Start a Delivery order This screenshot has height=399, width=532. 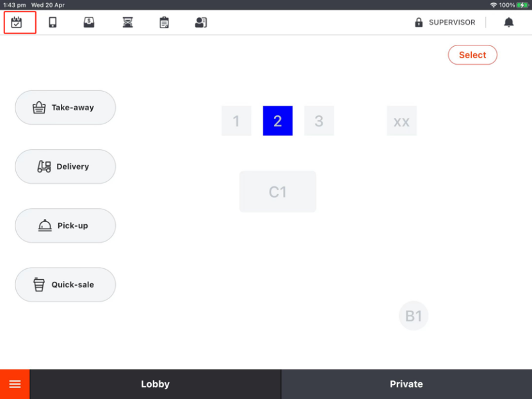(65, 167)
